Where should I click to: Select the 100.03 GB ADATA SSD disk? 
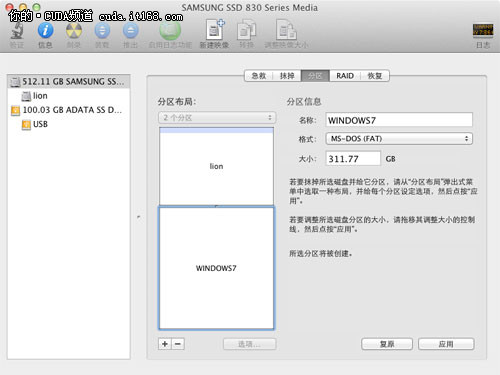pyautogui.click(x=69, y=110)
